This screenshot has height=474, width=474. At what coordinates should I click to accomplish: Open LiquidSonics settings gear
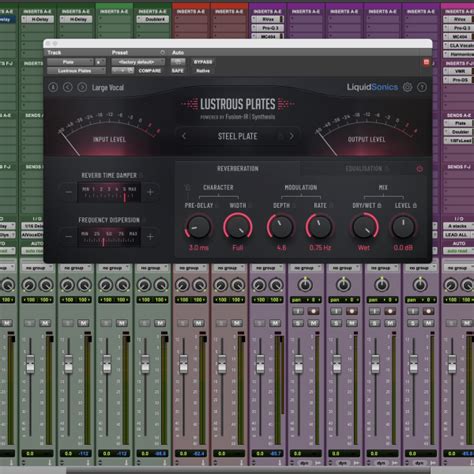(407, 87)
